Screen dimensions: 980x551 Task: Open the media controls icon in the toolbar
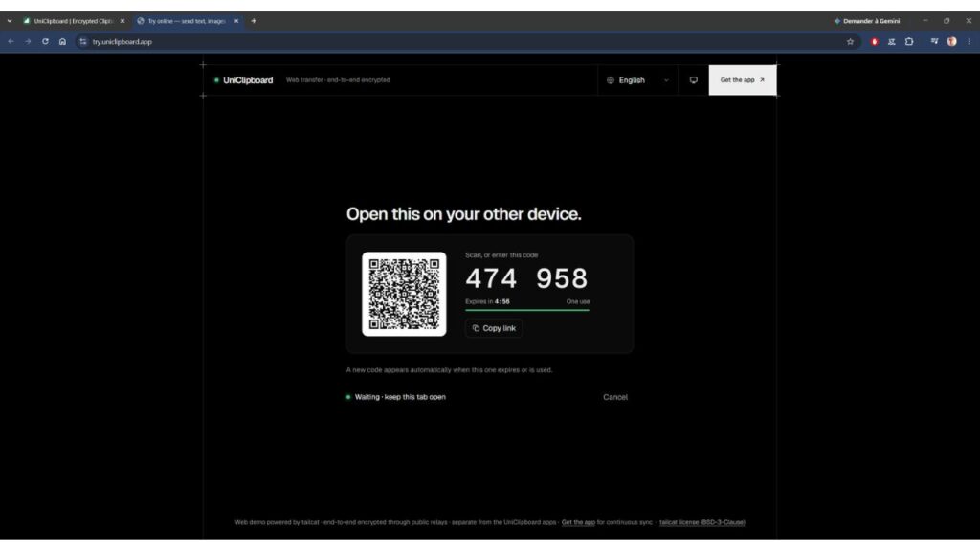tap(934, 42)
